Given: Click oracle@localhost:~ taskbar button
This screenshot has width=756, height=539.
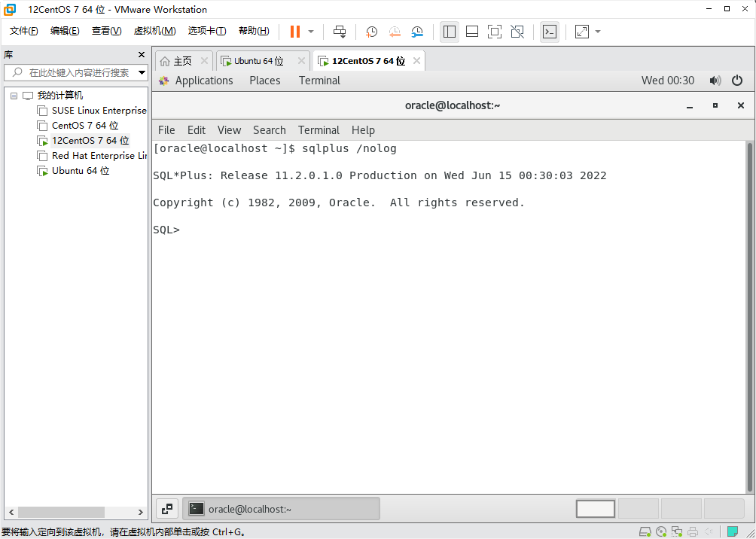Looking at the screenshot, I should tap(281, 509).
